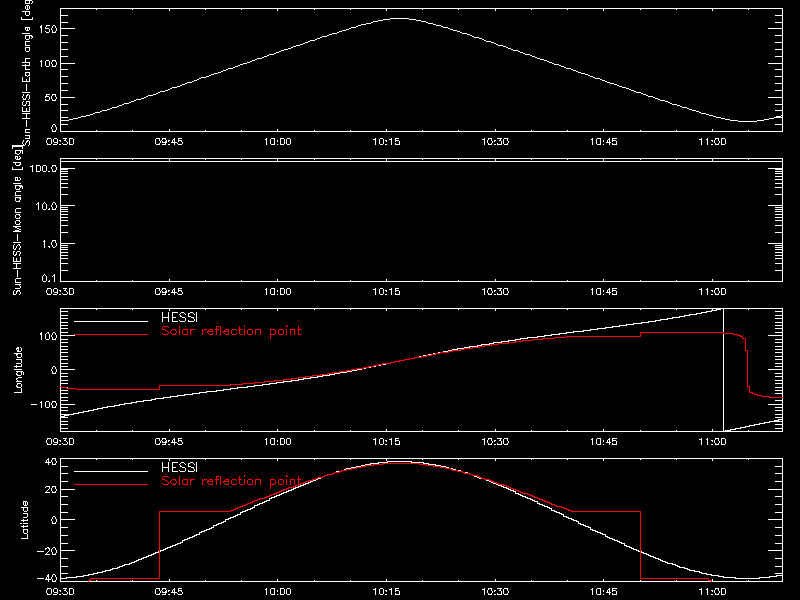Click the red legend line sample in Latitude plot

click(111, 484)
